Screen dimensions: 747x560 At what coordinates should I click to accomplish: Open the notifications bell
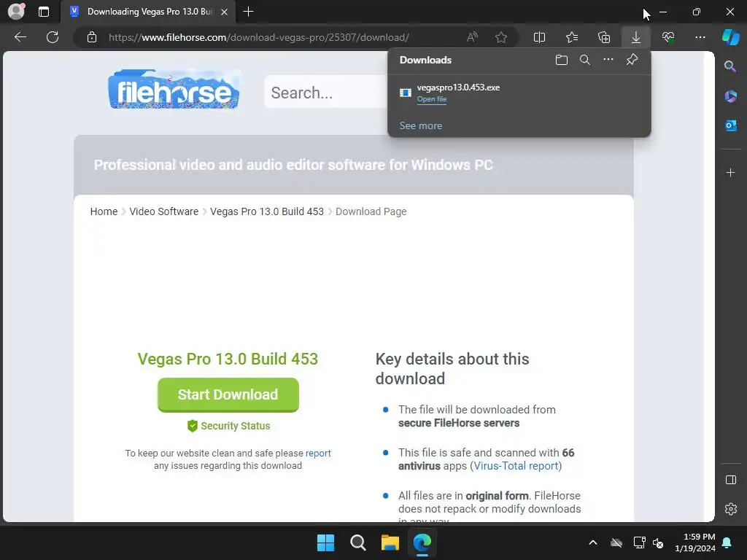(x=727, y=542)
